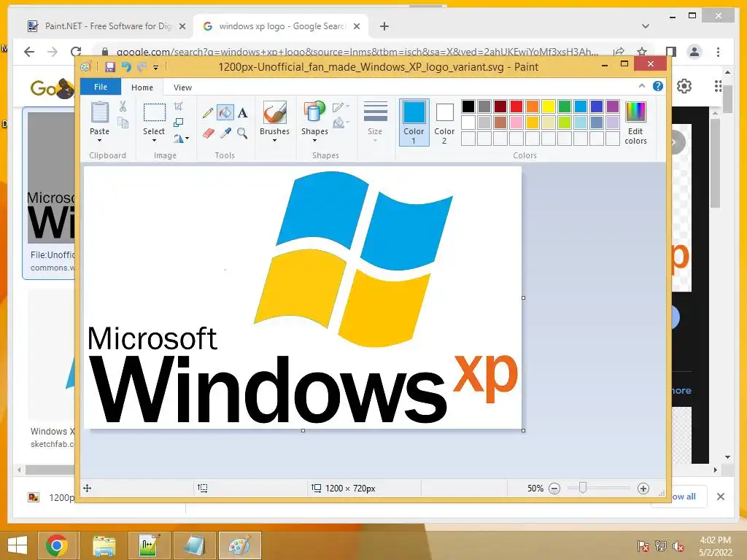Image resolution: width=747 pixels, height=560 pixels.
Task: Click the Shape fill icon
Action: [x=340, y=122]
